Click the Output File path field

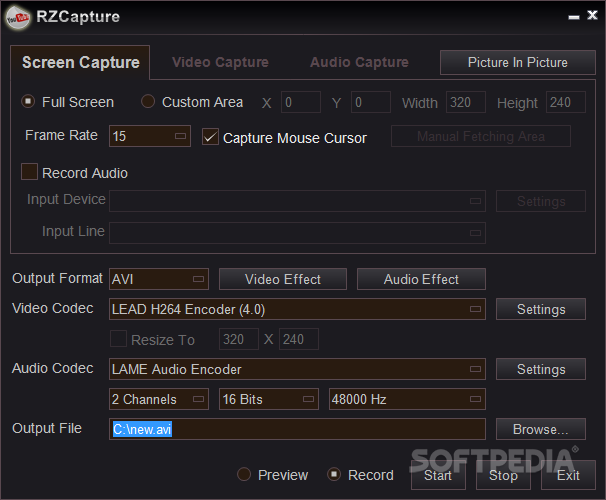297,429
